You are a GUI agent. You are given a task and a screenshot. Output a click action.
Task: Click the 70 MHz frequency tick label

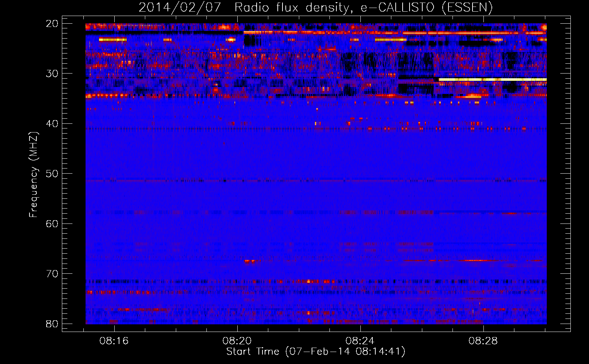coord(52,274)
